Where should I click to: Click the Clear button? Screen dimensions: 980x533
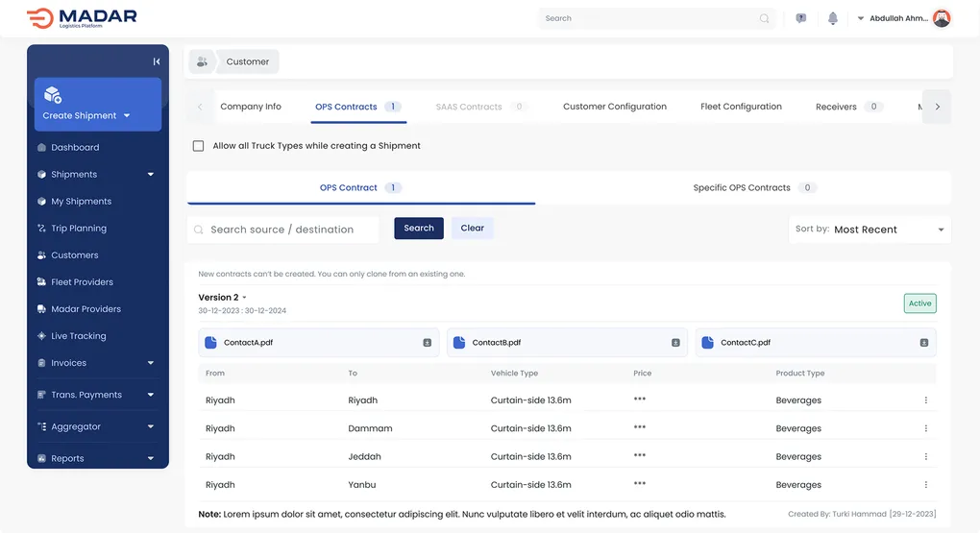(472, 229)
